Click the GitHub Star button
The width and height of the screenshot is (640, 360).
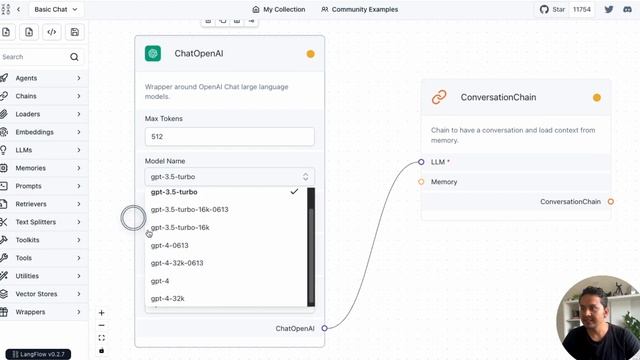552,9
